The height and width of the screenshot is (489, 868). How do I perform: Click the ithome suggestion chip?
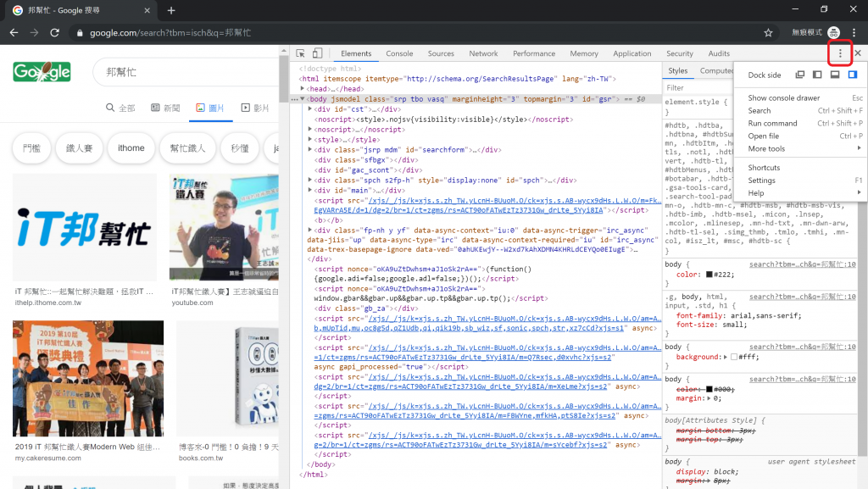[131, 148]
